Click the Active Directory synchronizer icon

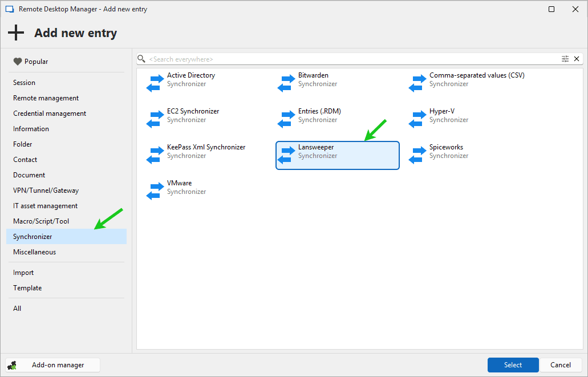155,80
